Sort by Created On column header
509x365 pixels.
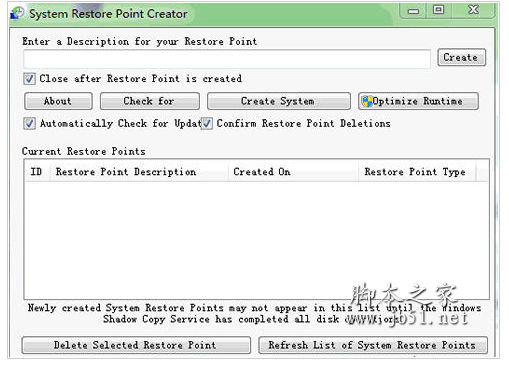[x=293, y=172]
